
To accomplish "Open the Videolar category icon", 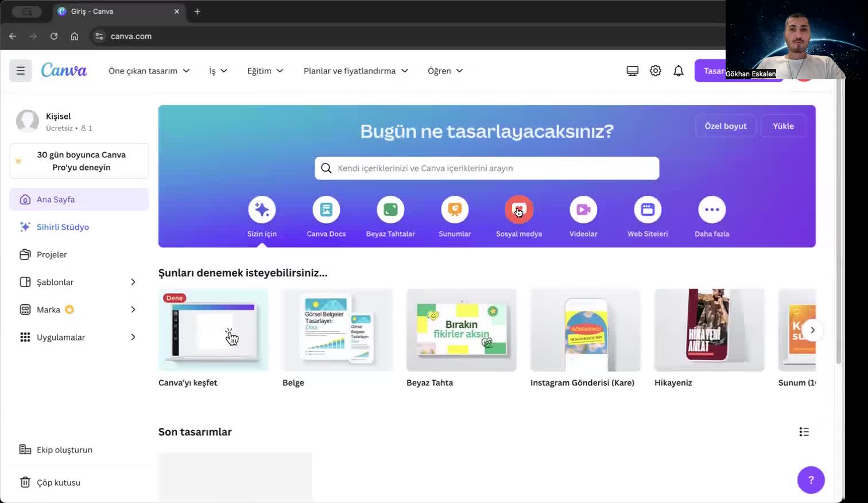I will tap(583, 210).
